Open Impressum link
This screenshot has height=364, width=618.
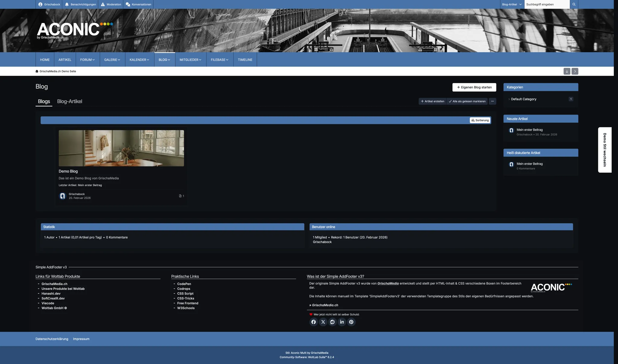[x=81, y=339]
